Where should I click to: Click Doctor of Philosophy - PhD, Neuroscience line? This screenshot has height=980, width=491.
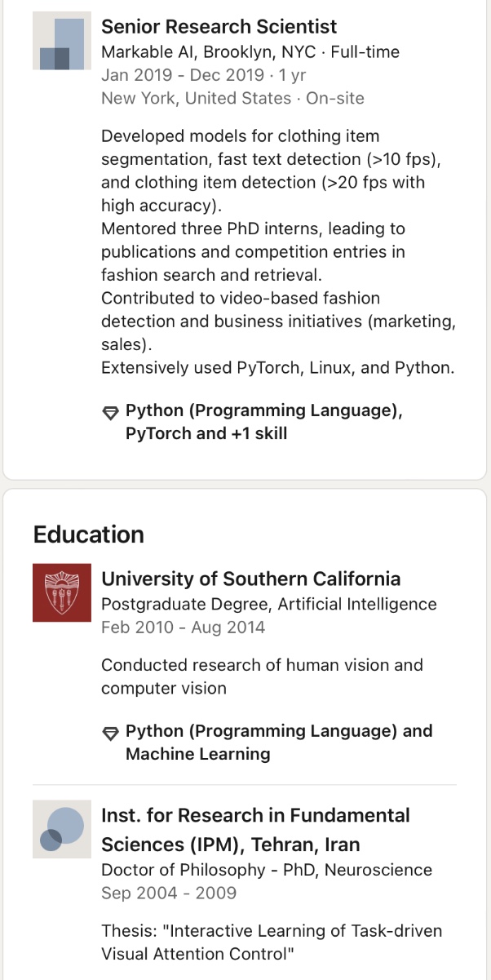pyautogui.click(x=266, y=870)
